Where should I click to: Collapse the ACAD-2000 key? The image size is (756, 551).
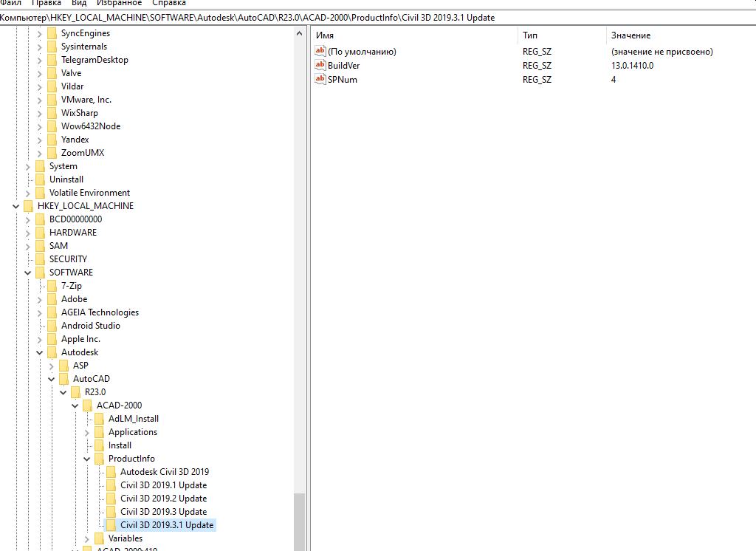[75, 405]
